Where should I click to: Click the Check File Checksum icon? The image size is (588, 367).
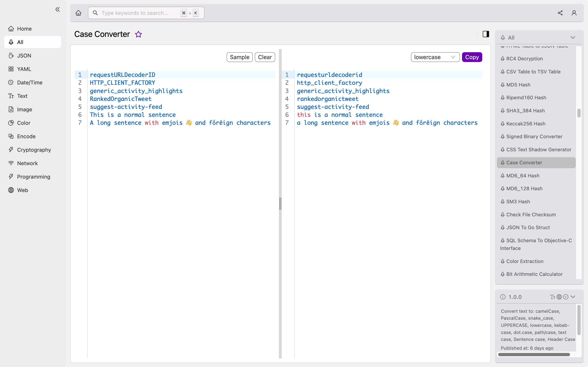tap(503, 214)
